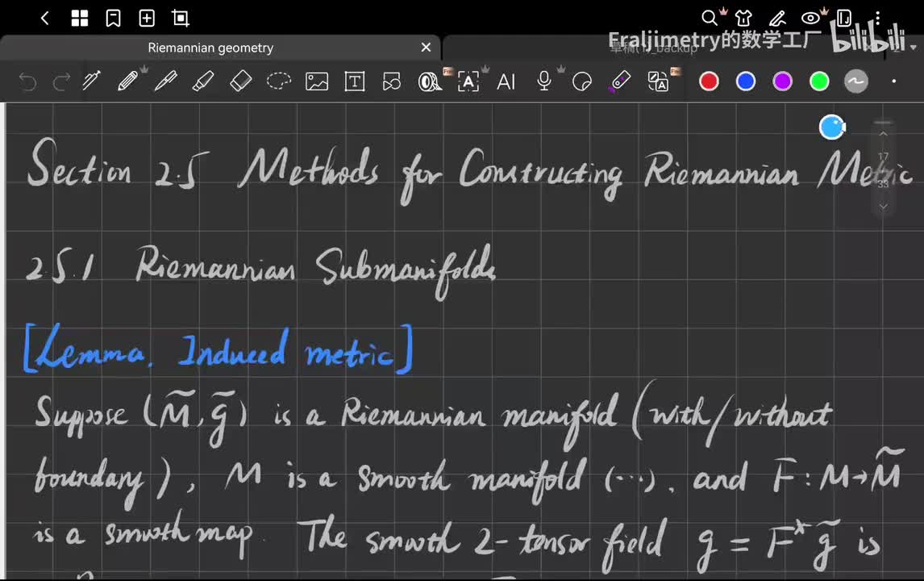This screenshot has height=581, width=924.
Task: Choose the purple pen color
Action: [783, 82]
